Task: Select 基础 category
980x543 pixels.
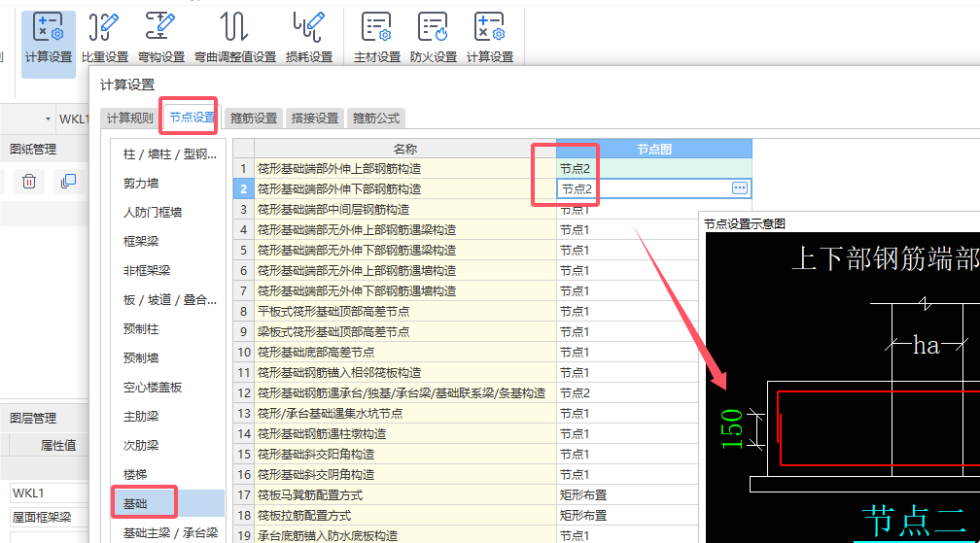Action: point(169,503)
